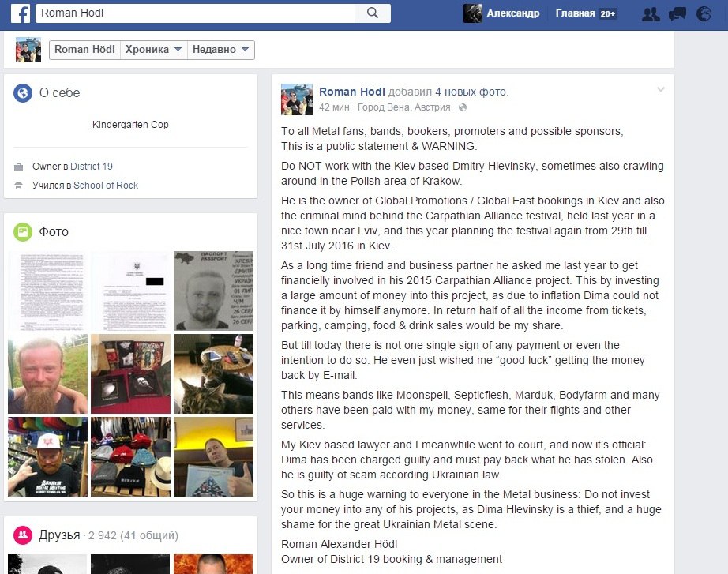Click the pink Друзья section icon
This screenshot has height=574, width=728.
[x=23, y=535]
